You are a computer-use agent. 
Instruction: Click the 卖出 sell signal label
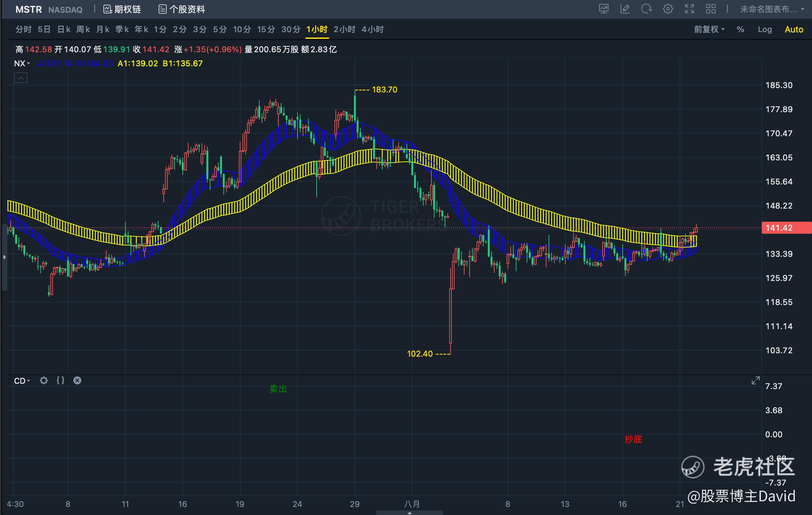tap(278, 389)
